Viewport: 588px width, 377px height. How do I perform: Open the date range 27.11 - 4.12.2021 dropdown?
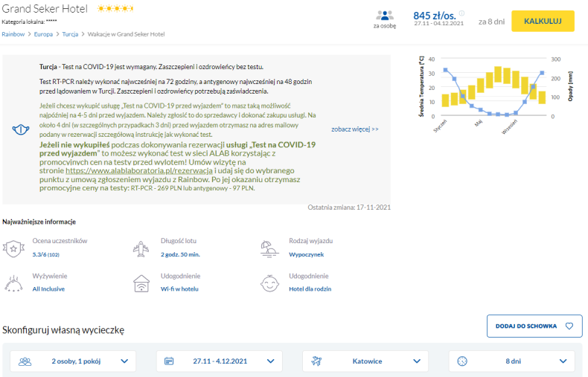tap(220, 361)
